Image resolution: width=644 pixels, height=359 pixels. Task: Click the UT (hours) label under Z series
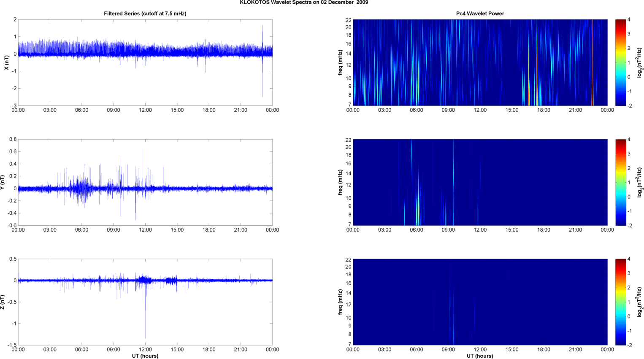click(x=145, y=356)
